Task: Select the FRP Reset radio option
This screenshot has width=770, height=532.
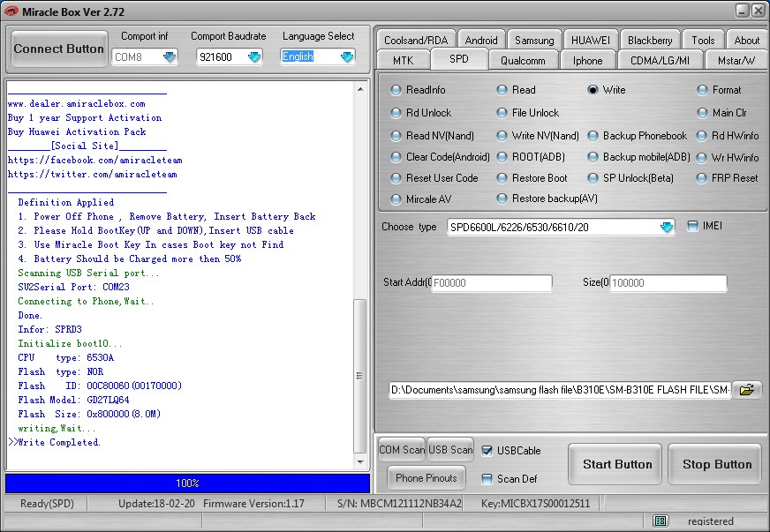Action: click(x=702, y=178)
